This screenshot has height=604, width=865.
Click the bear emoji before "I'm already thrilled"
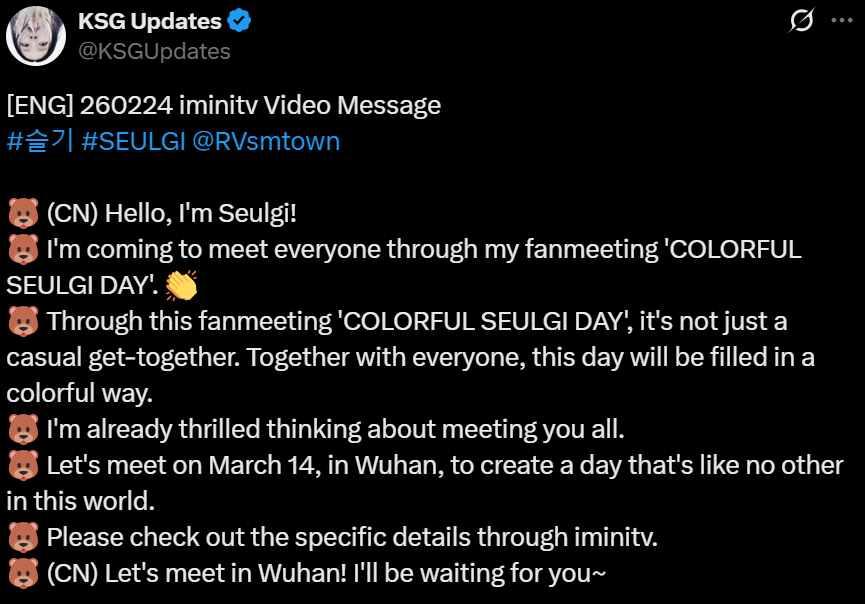pos(23,431)
